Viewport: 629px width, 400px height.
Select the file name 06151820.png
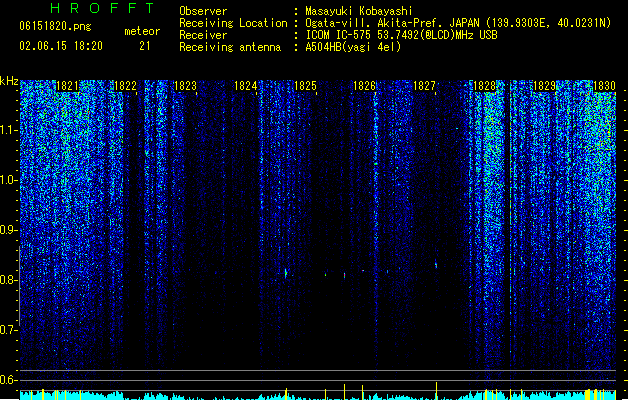(55, 26)
